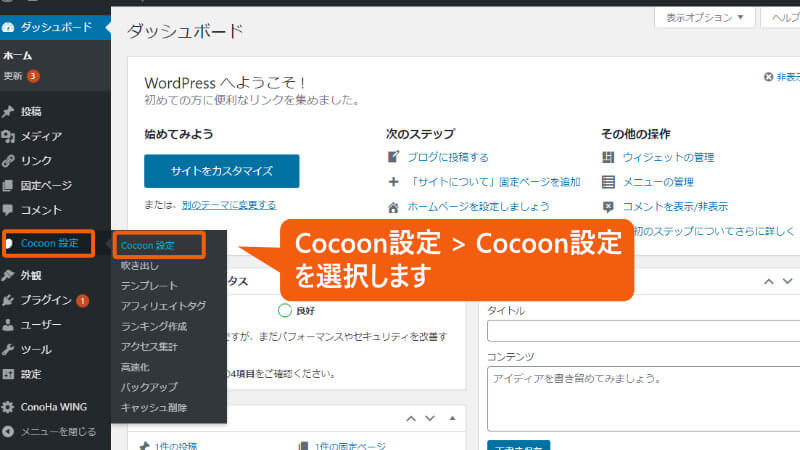Viewport: 800px width, 450px height.
Task: Click the タイトル input field
Action: (643, 331)
